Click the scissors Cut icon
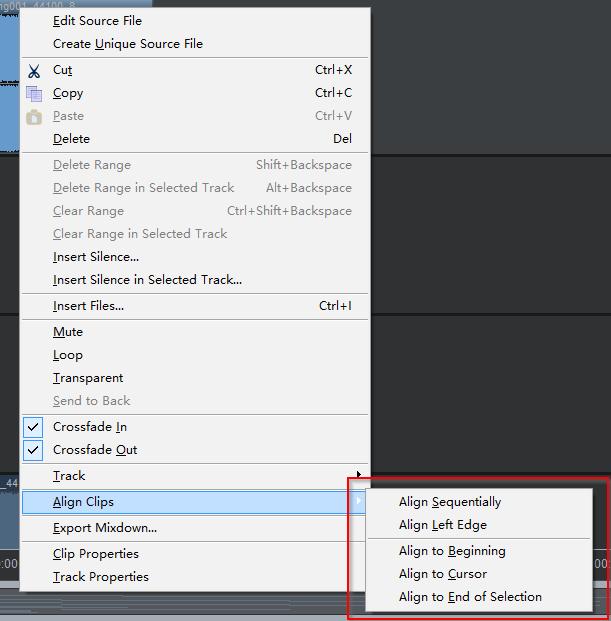Screen dimensions: 611x621 34,71
